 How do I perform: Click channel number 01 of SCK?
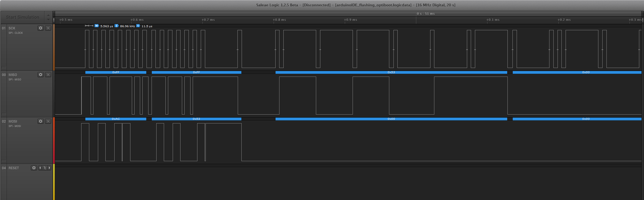click(x=4, y=28)
